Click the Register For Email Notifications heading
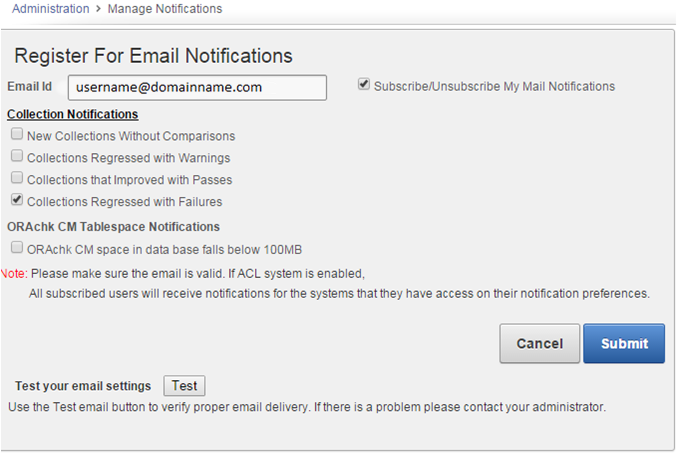Image resolution: width=678 pixels, height=454 pixels. pos(154,55)
